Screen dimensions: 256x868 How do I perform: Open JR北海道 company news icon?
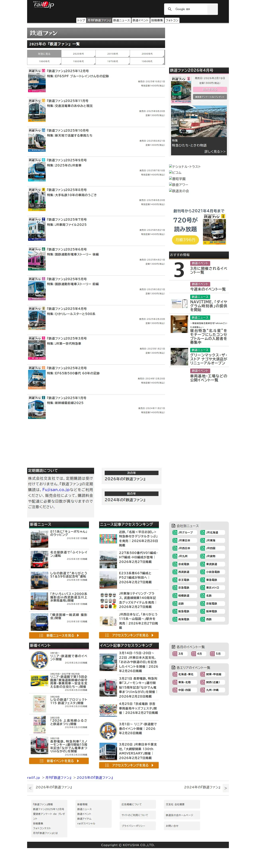[x=202, y=532]
